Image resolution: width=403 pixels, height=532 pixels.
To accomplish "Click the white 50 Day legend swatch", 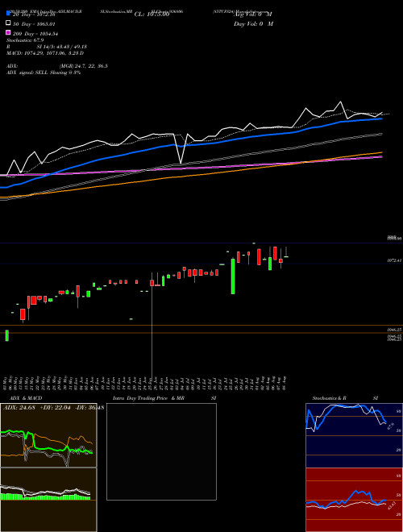I will [9, 23].
